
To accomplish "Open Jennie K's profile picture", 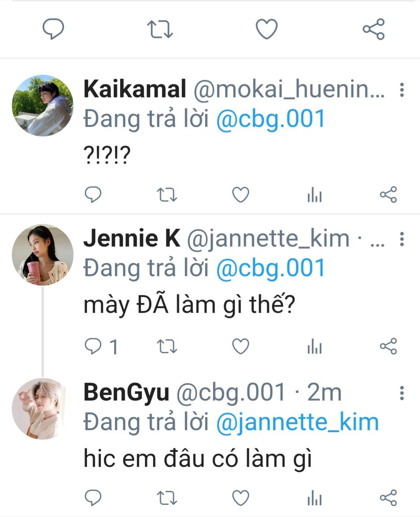I will [43, 255].
